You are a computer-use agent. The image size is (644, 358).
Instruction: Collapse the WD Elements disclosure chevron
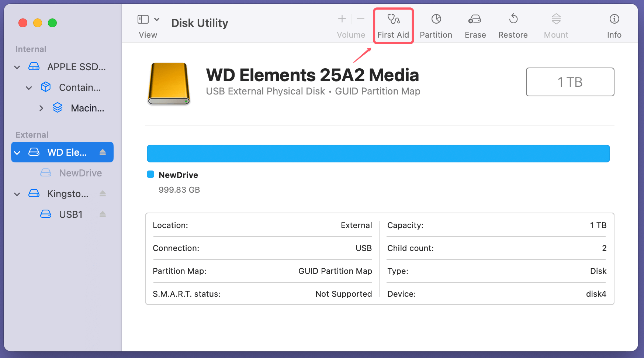pyautogui.click(x=17, y=152)
